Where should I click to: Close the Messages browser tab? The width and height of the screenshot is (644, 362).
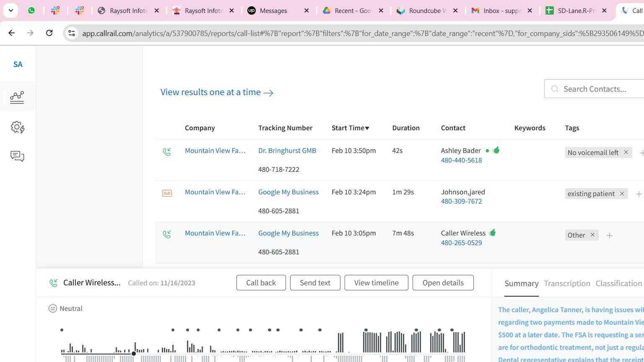306,10
